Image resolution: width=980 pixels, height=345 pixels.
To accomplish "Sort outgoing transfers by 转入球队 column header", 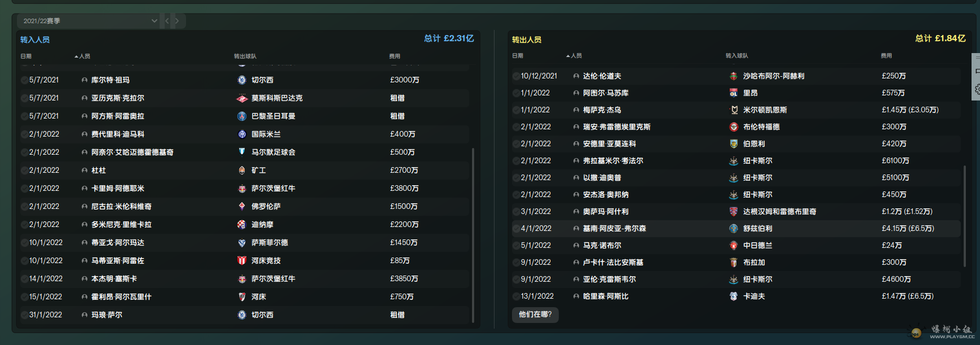I will [737, 56].
